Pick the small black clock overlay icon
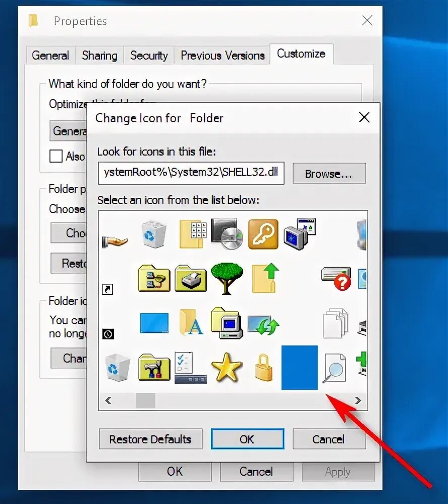This screenshot has width=448, height=504. tap(108, 334)
